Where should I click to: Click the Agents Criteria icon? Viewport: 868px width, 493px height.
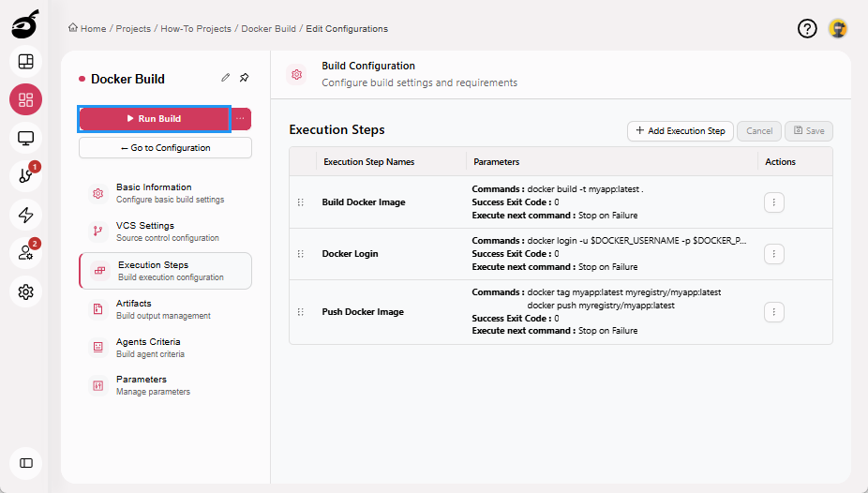[x=98, y=347]
